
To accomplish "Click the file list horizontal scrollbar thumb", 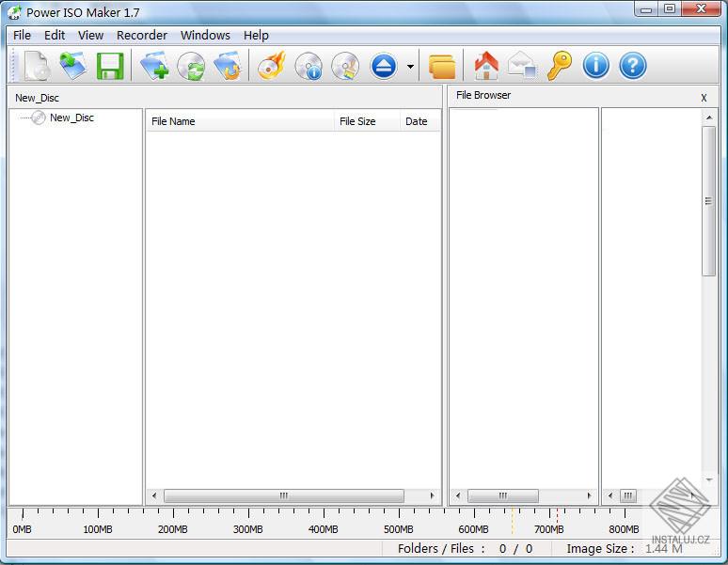I will click(283, 495).
